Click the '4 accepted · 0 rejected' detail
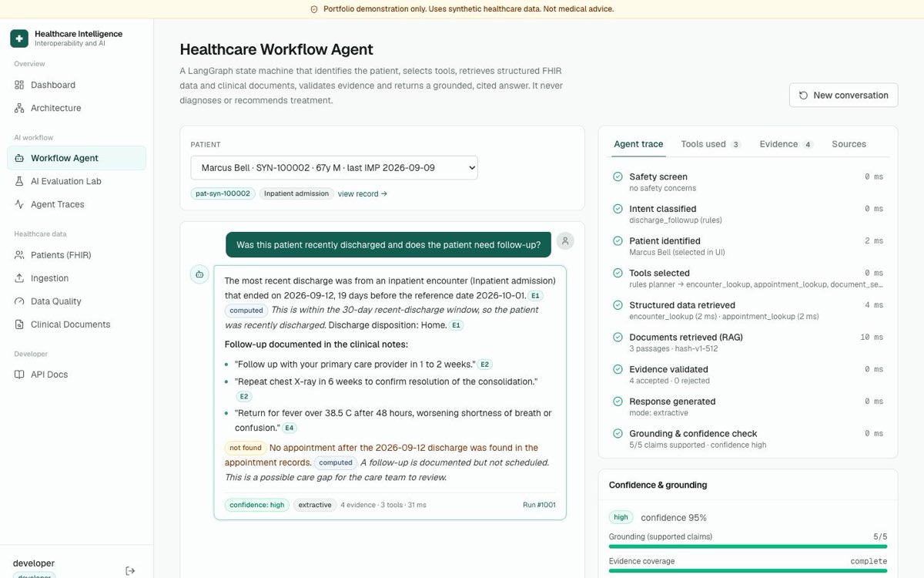 [669, 381]
